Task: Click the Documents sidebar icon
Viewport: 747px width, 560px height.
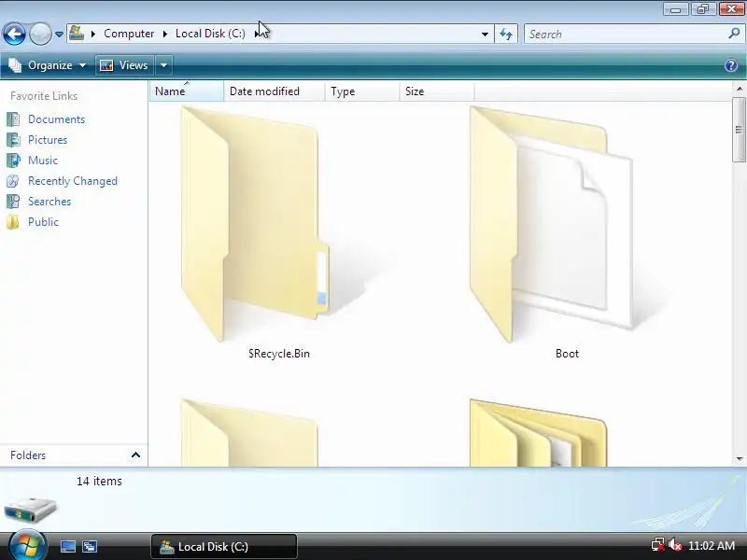Action: (x=13, y=119)
